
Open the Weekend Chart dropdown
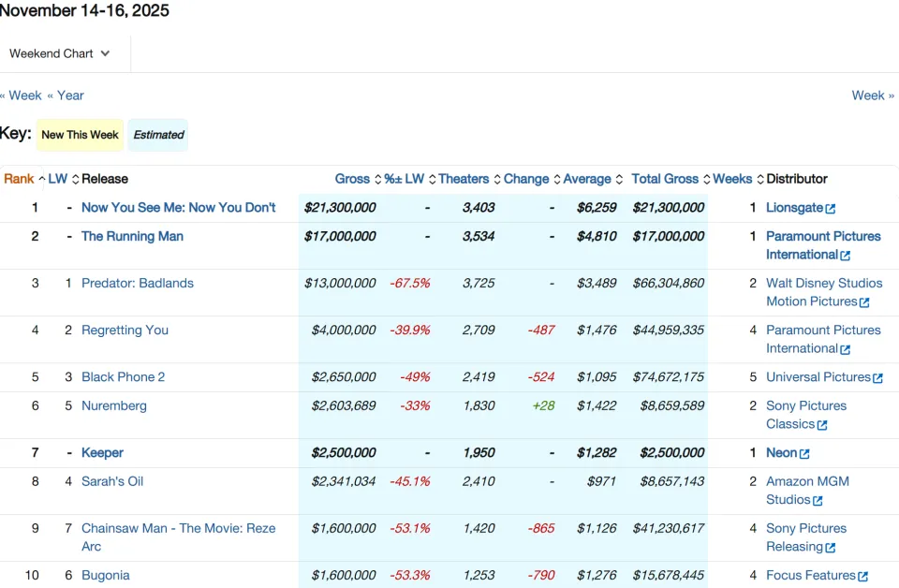tap(59, 53)
